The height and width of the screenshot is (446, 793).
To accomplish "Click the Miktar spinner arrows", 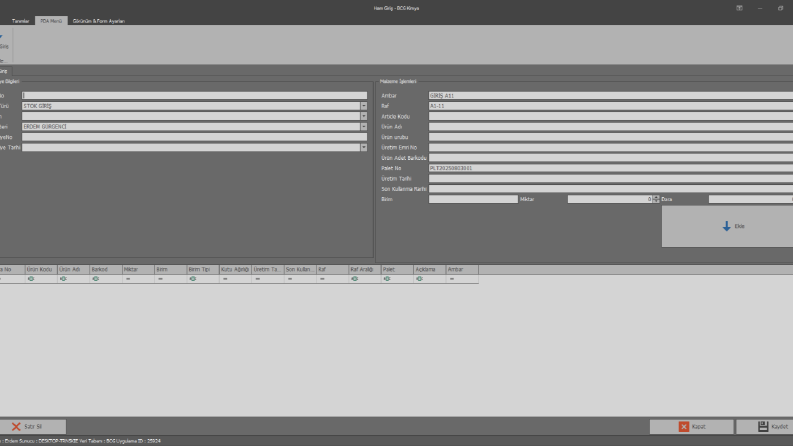I will click(656, 199).
